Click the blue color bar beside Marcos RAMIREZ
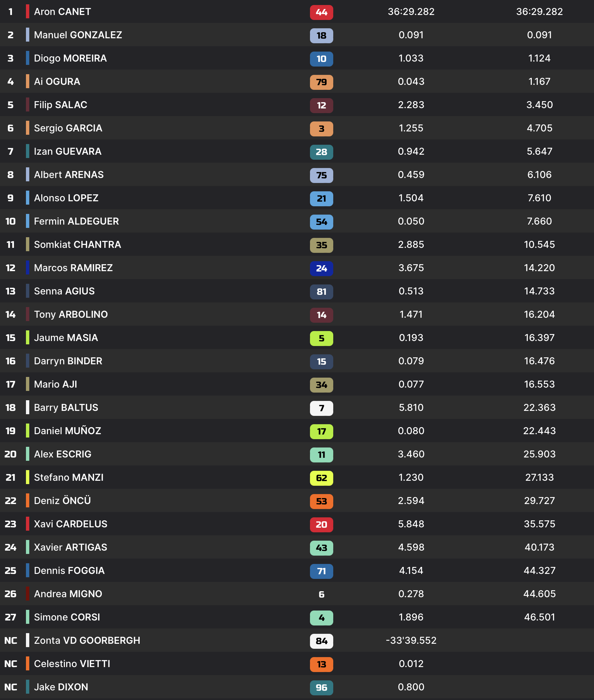Viewport: 594px width, 700px height. 28,268
